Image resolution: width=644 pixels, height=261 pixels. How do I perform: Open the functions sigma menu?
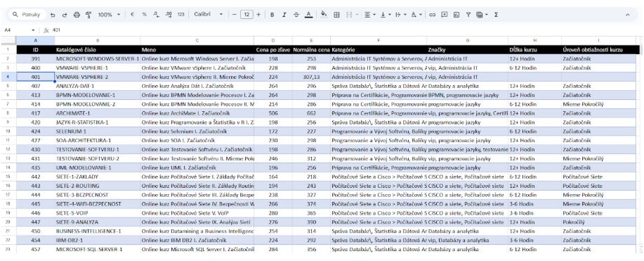[x=496, y=14]
